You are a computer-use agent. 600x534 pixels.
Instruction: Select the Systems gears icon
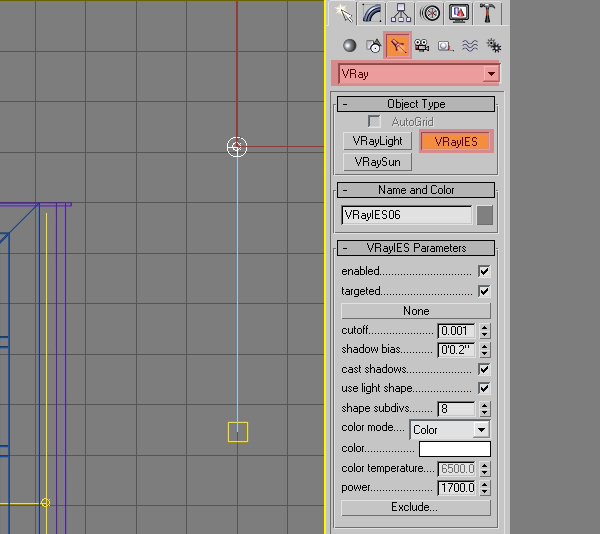point(494,46)
